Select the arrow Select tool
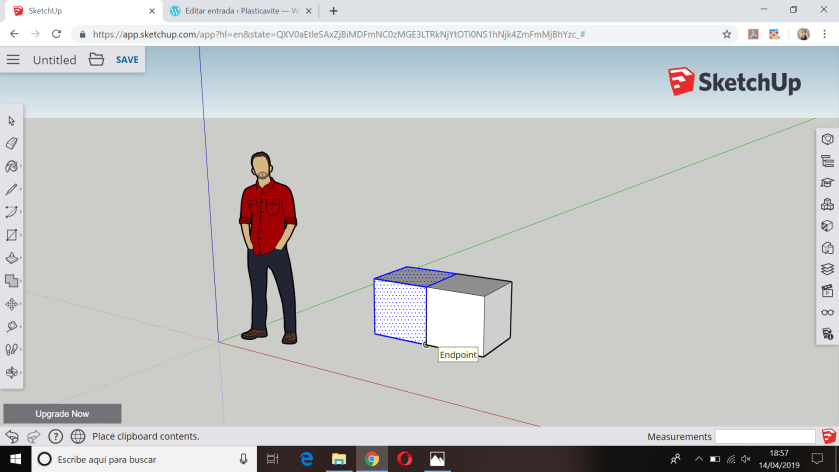The image size is (839, 472). [x=12, y=121]
